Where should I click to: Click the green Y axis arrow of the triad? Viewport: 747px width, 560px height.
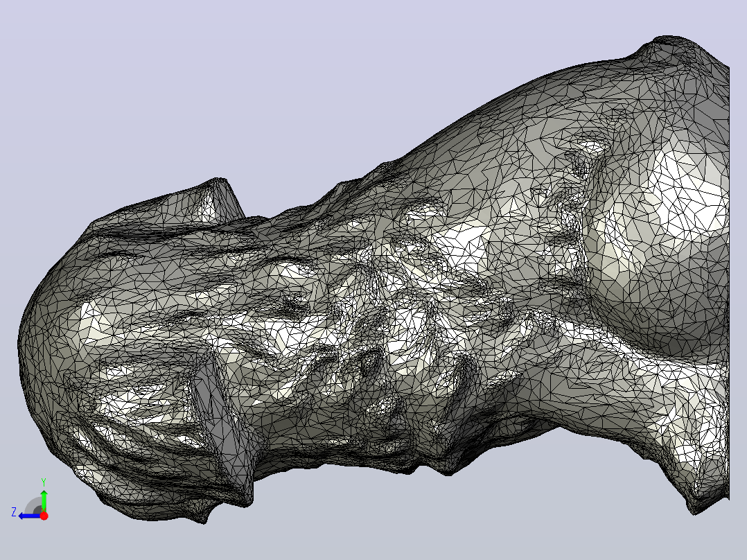(x=44, y=500)
